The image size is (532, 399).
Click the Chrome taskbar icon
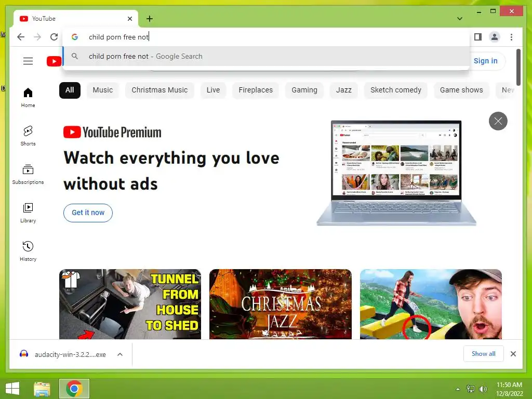74,389
